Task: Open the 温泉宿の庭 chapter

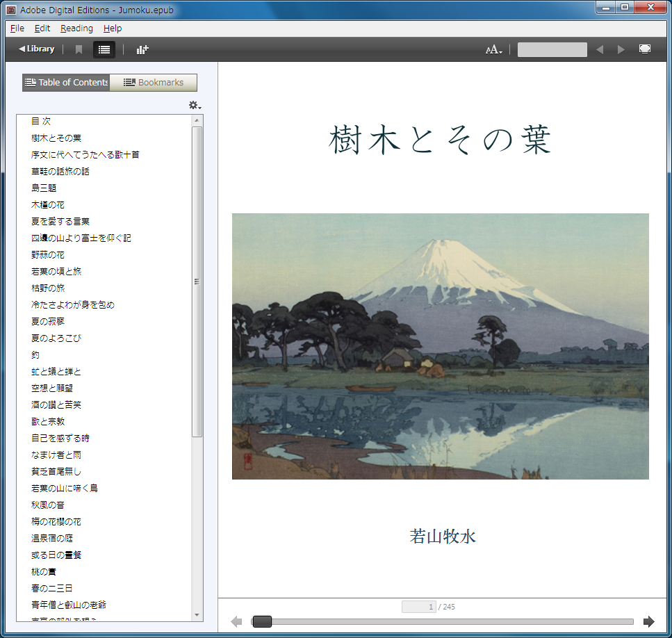Action: 52,539
